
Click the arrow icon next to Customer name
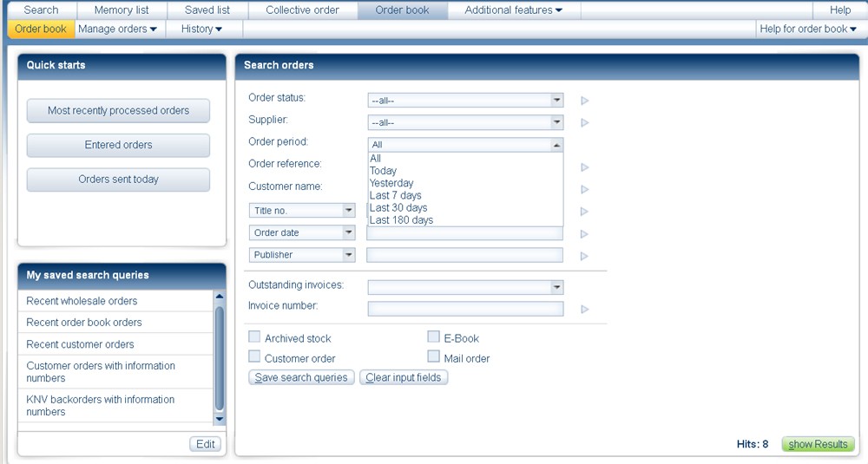pos(585,190)
